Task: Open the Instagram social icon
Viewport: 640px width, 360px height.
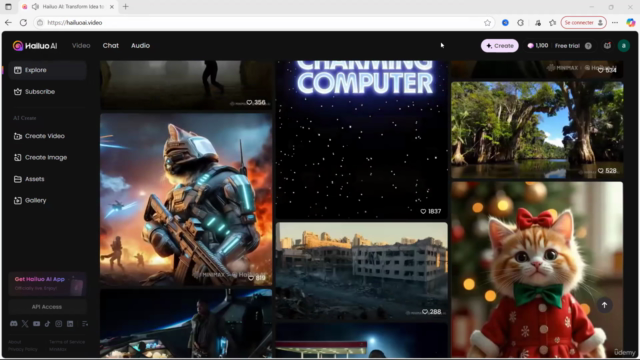Action: coord(59,324)
